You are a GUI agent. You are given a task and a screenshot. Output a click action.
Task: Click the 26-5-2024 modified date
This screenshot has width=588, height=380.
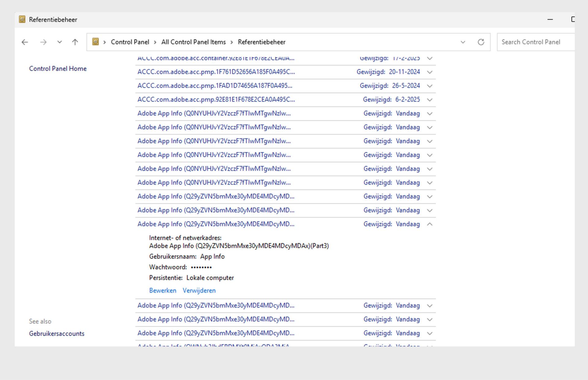coord(406,85)
